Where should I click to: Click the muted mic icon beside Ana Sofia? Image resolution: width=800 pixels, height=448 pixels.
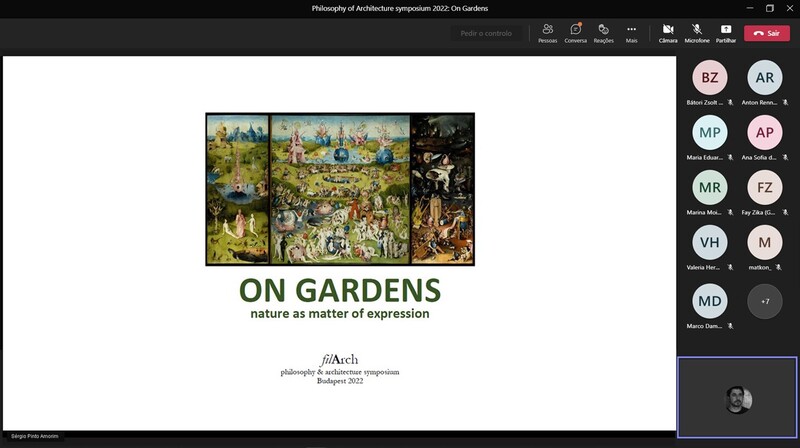point(786,158)
